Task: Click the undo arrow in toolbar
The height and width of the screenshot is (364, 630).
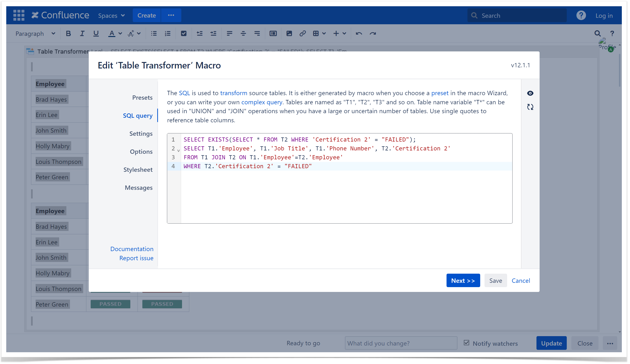Action: click(359, 33)
